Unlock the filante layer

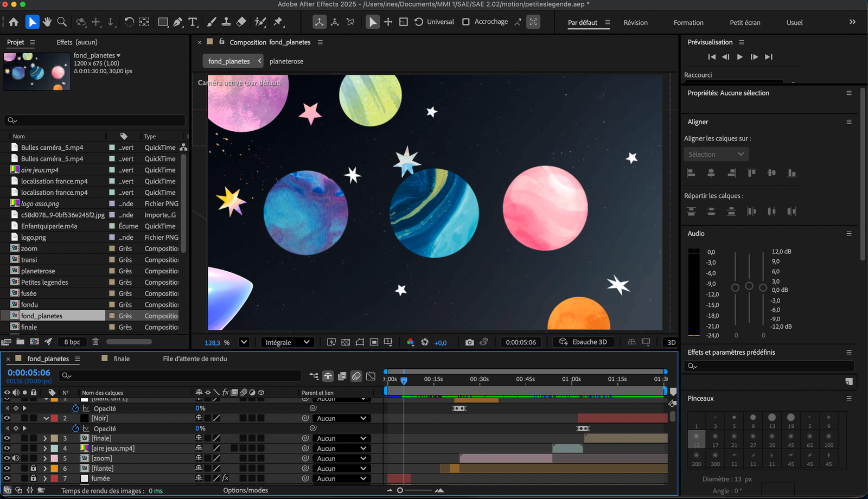pos(33,468)
